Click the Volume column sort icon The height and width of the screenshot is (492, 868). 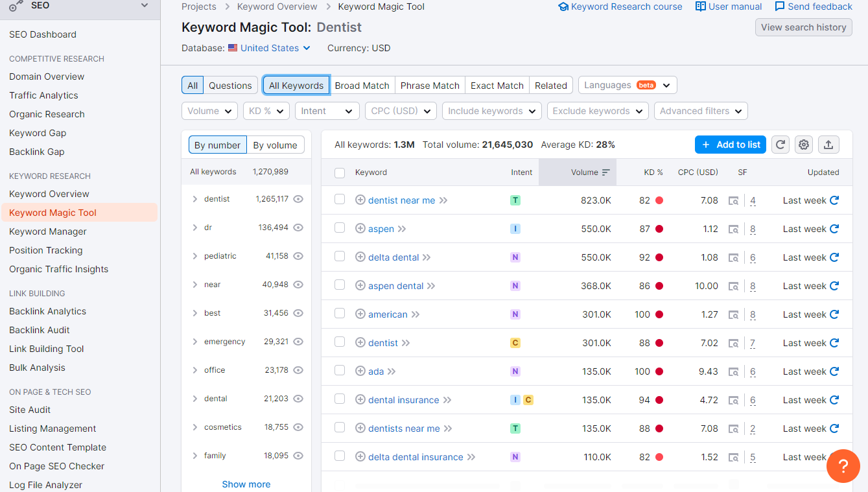pyautogui.click(x=606, y=172)
